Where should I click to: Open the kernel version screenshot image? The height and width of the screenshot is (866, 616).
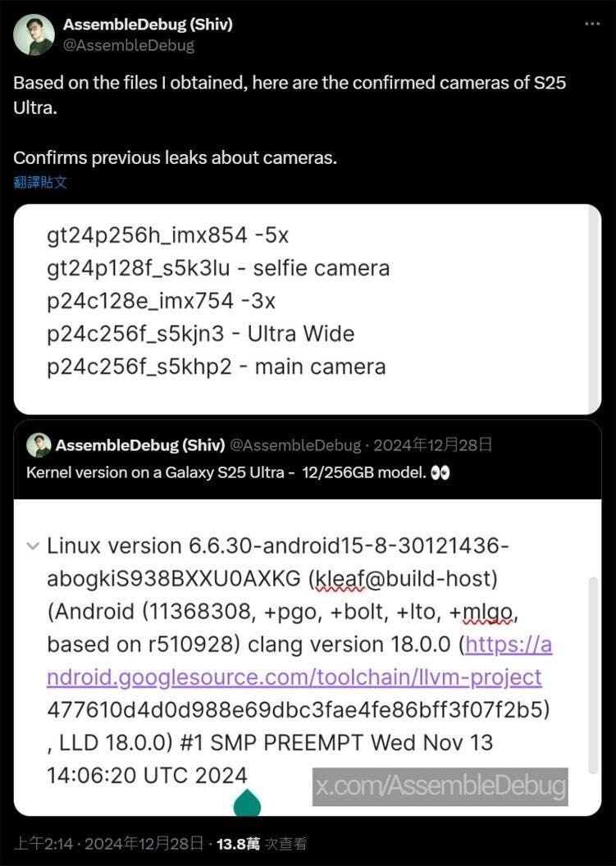point(307,657)
